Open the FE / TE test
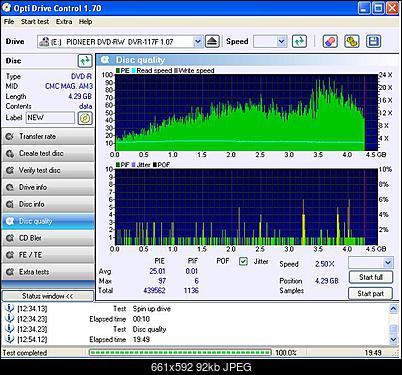402x375 pixels. tap(48, 255)
